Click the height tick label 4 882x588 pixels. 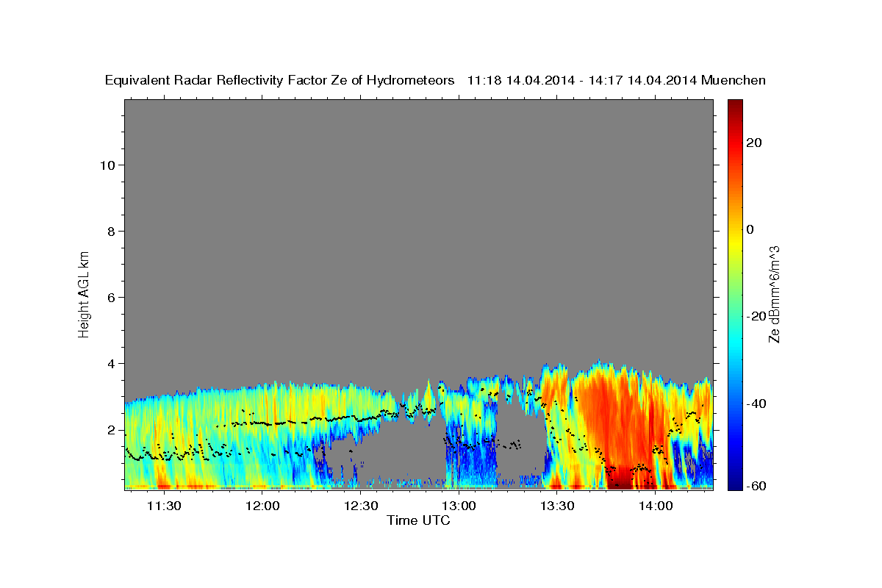point(112,363)
